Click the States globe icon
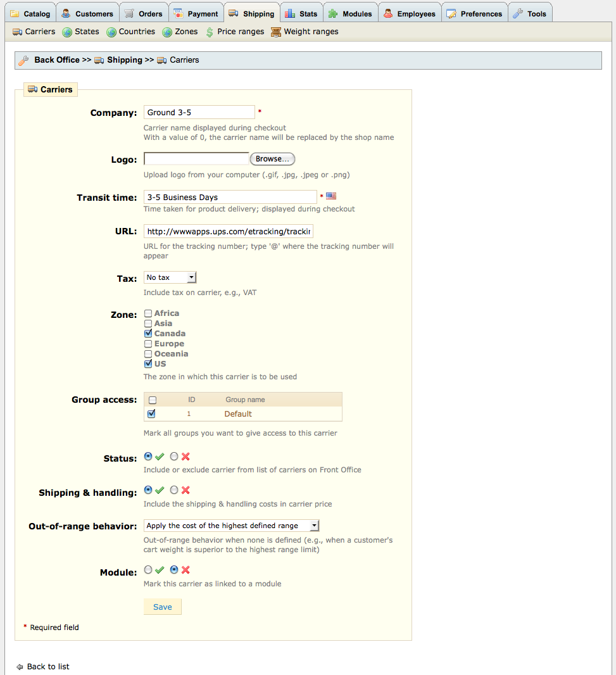Screen dimensions: 616x675 click(66, 32)
